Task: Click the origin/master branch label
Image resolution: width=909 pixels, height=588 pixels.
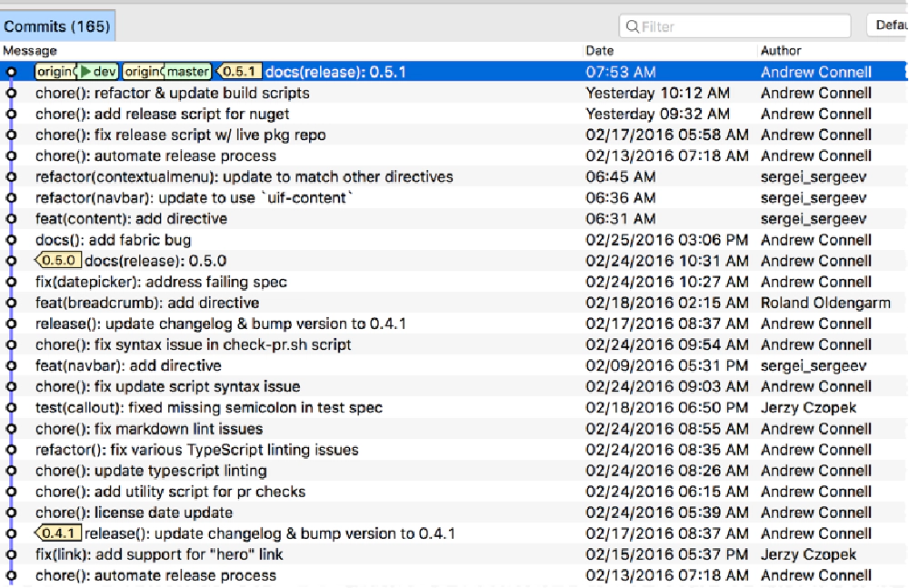Action: [167, 72]
